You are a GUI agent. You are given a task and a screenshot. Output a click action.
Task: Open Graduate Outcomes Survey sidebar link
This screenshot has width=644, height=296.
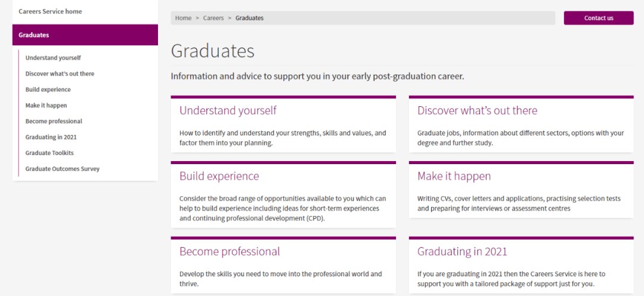(x=62, y=169)
